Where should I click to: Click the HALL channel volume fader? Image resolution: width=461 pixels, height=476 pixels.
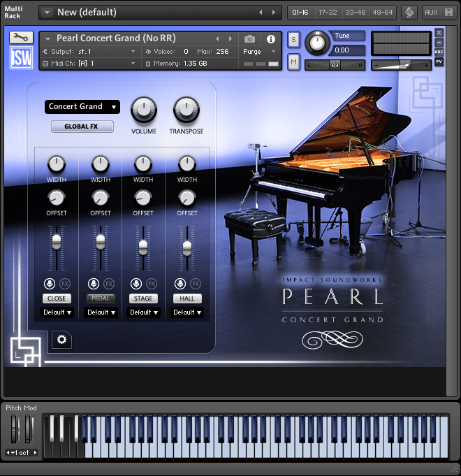[x=186, y=247]
